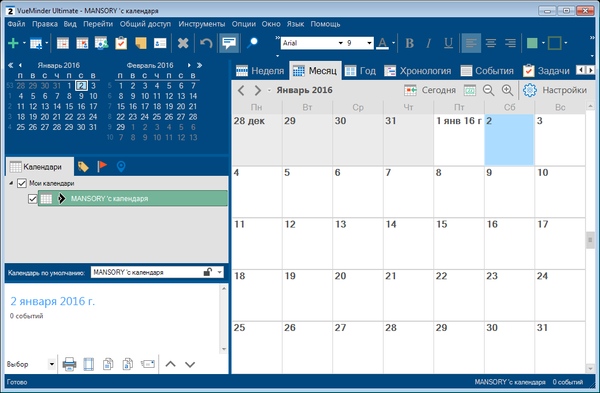
Task: Click the go-to-date calendar icon beside Сегодня
Action: point(470,90)
